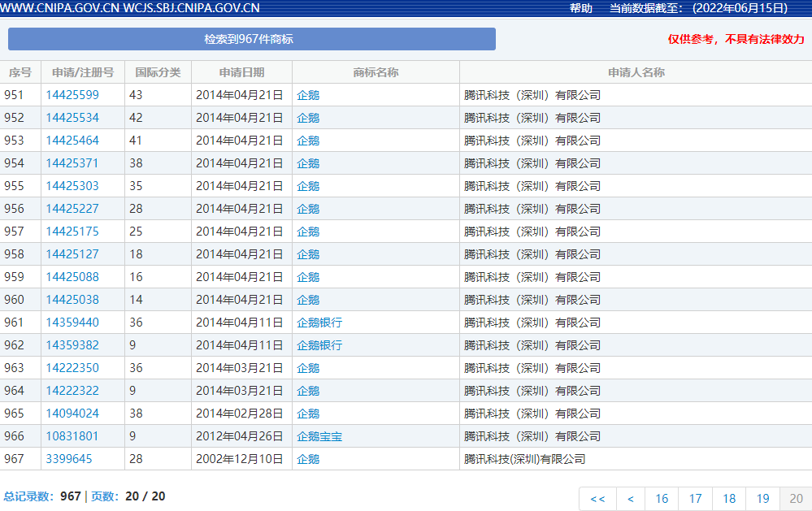Image resolution: width=812 pixels, height=511 pixels.
Task: Open application number 14222350
Action: tap(72, 368)
